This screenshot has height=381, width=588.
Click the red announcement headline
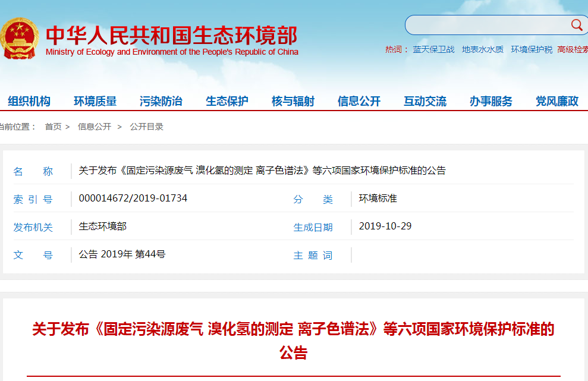tap(293, 341)
